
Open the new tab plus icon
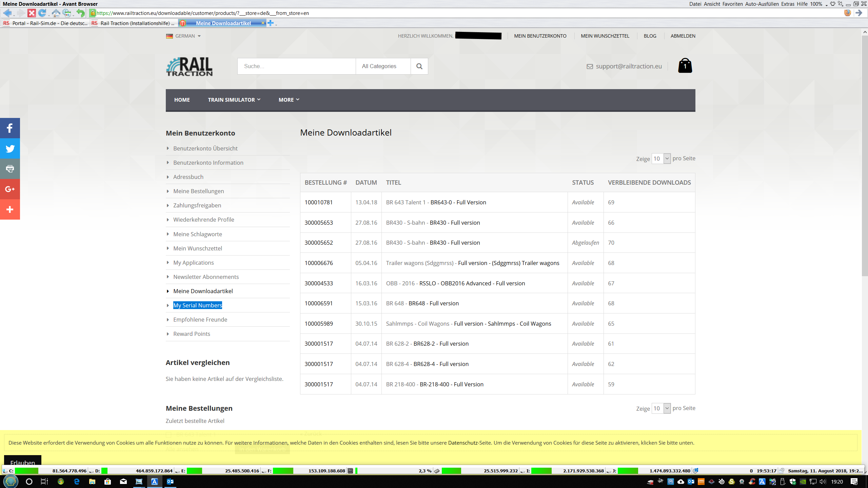point(271,23)
